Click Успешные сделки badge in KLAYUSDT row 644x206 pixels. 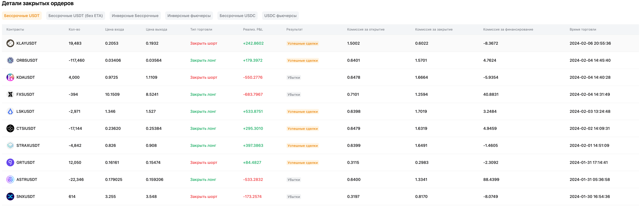tap(302, 44)
